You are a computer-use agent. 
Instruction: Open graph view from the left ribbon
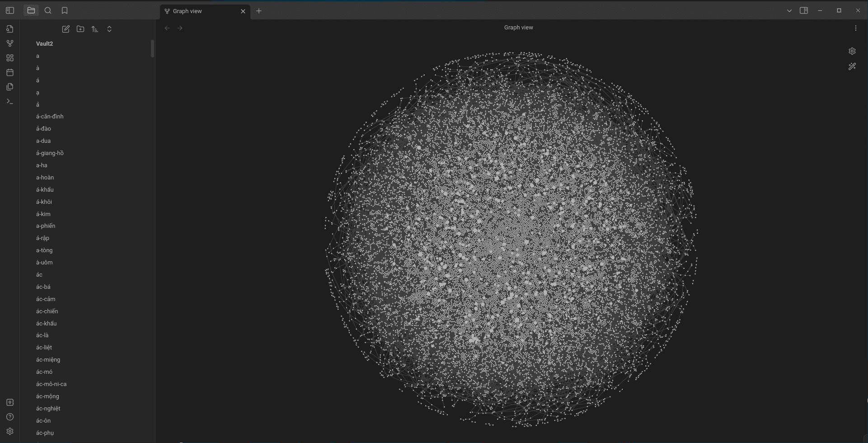click(x=10, y=43)
